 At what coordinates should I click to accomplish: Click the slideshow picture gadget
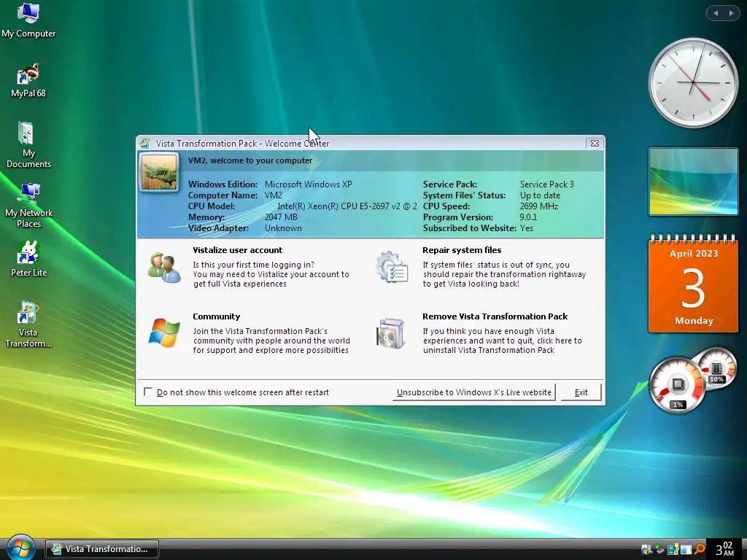[693, 182]
